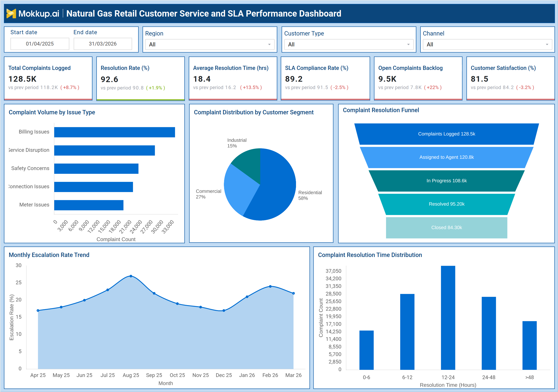This screenshot has height=392, width=558.
Task: Click the Customer Satisfaction value 81.5
Action: (x=479, y=79)
